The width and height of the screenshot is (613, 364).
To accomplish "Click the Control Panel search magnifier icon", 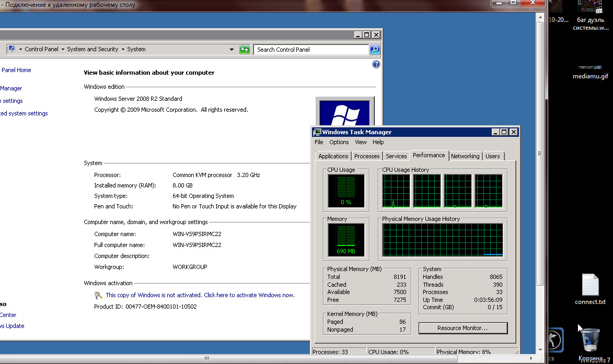I will tap(375, 49).
